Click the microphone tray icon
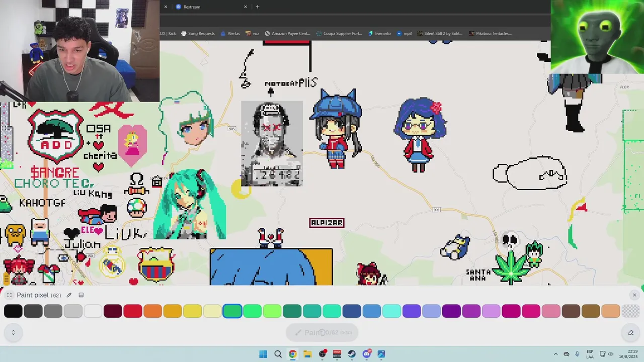The image size is (644, 362). coord(577,354)
